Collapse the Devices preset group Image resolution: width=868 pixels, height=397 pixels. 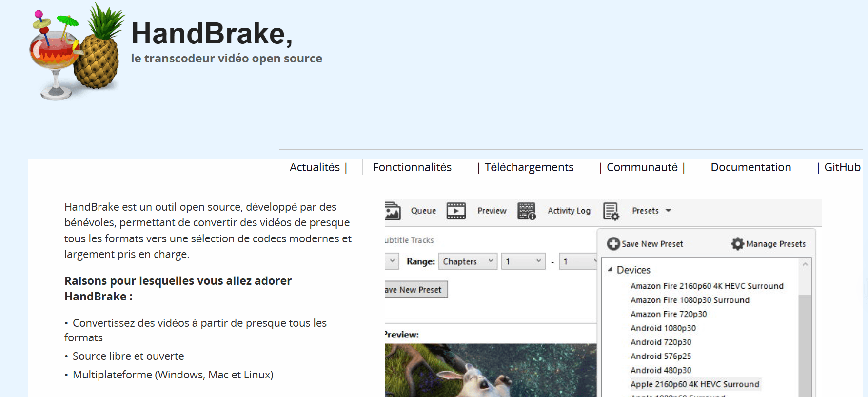pyautogui.click(x=610, y=269)
